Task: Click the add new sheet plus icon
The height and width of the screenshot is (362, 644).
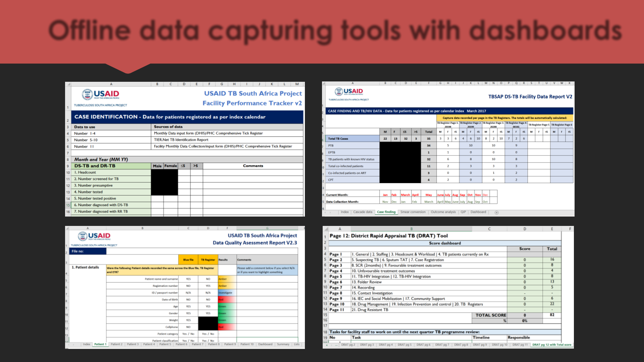Action: (497, 213)
